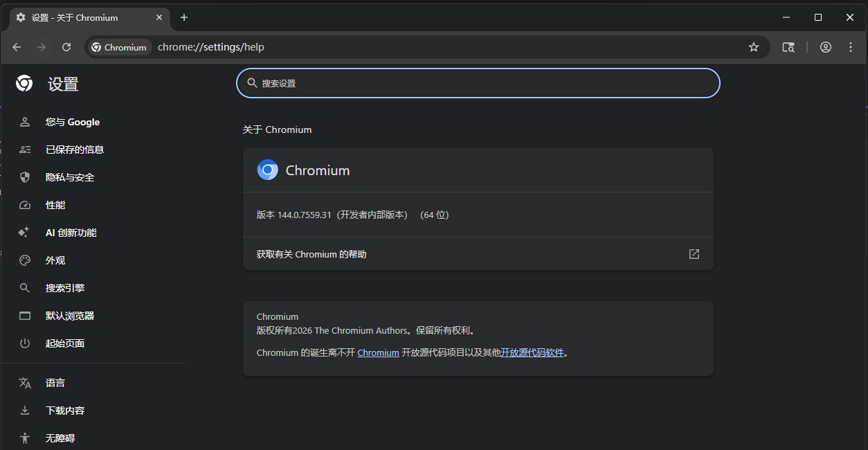Open 外观 settings section
Image resolution: width=868 pixels, height=450 pixels.
click(93, 260)
